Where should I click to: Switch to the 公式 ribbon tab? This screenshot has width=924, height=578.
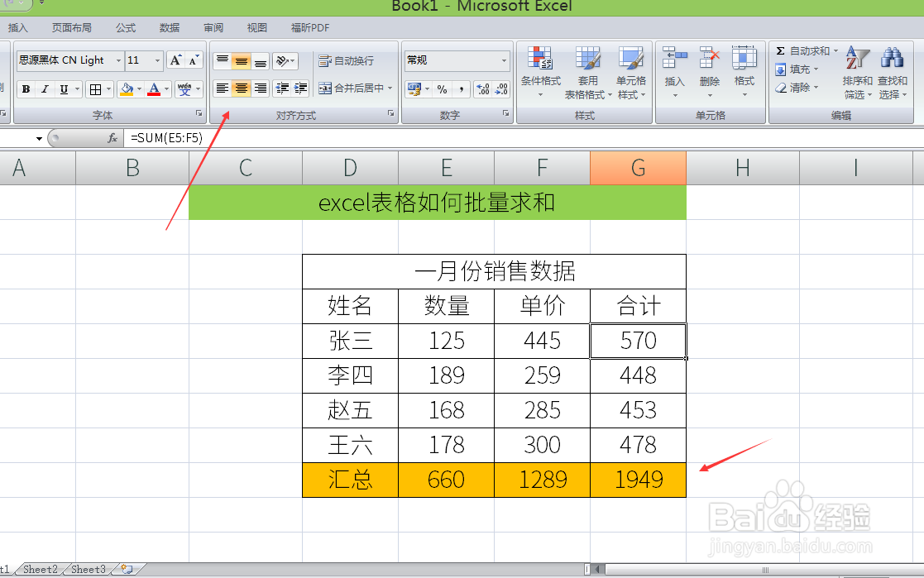point(125,26)
